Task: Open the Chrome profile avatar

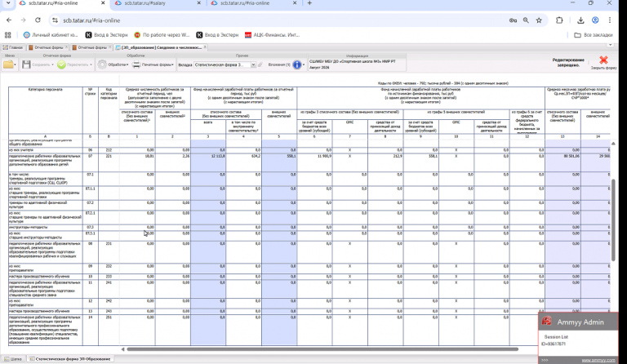Action: (x=595, y=20)
